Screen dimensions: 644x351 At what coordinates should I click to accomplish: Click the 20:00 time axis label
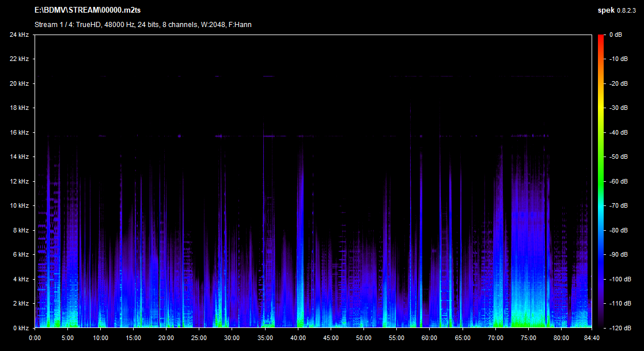[166, 338]
